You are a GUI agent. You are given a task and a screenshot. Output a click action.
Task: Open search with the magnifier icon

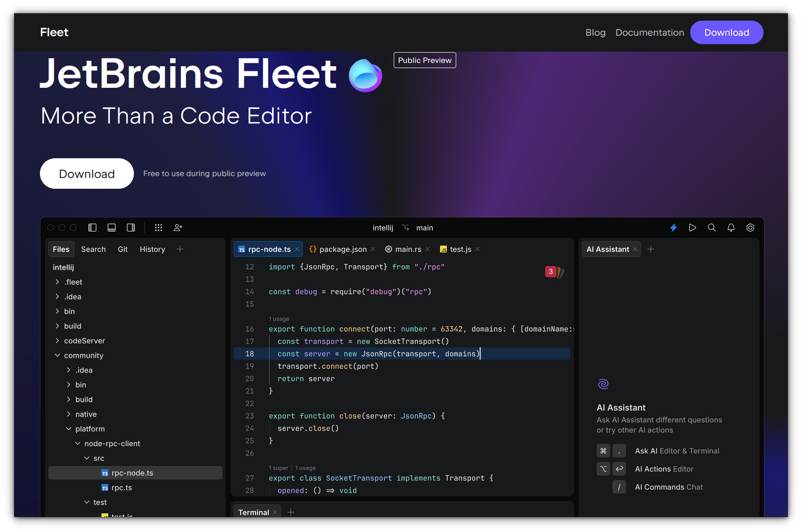click(x=712, y=228)
